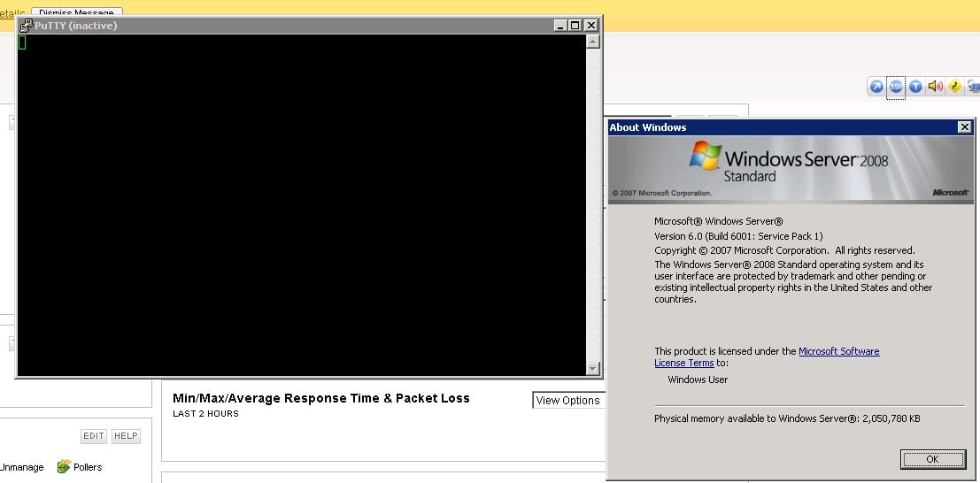Click the PuTTY vertical scrollbar track
The height and width of the screenshot is (483, 980).
pyautogui.click(x=593, y=205)
